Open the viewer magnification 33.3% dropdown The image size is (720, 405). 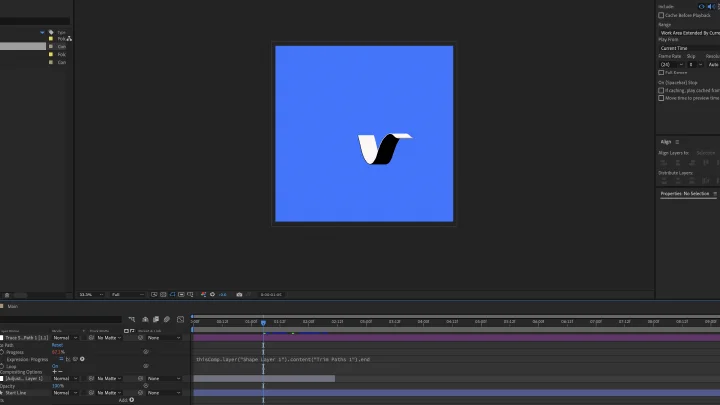(91, 295)
